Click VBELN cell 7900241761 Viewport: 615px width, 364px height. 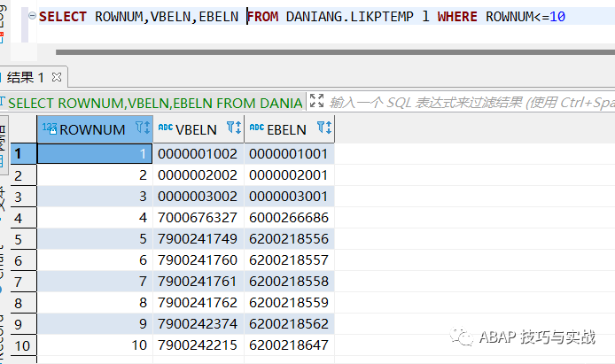click(199, 282)
